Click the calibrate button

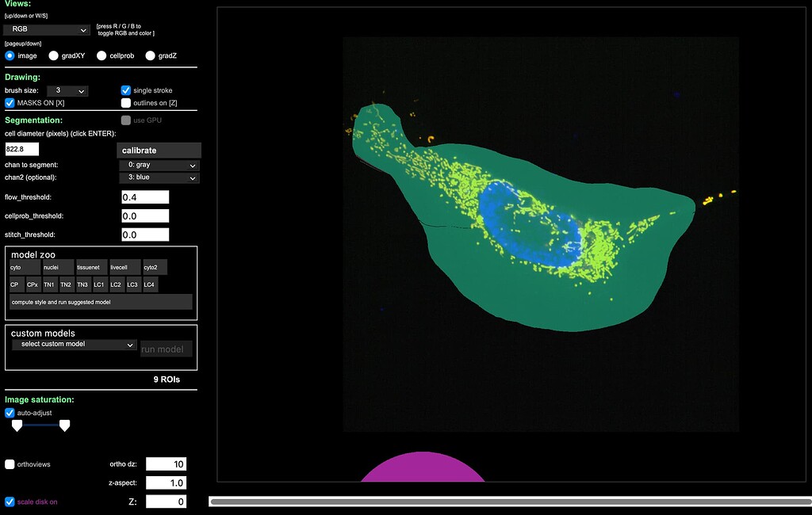click(159, 150)
